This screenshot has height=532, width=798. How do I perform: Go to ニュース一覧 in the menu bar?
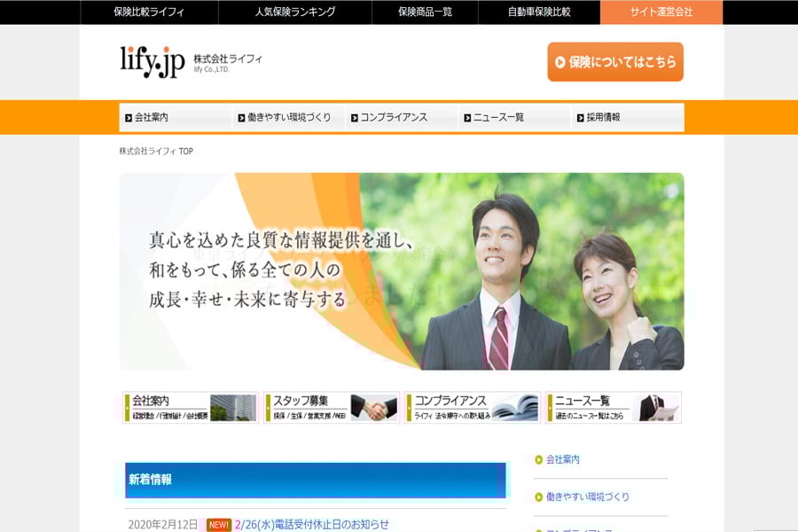click(x=514, y=117)
